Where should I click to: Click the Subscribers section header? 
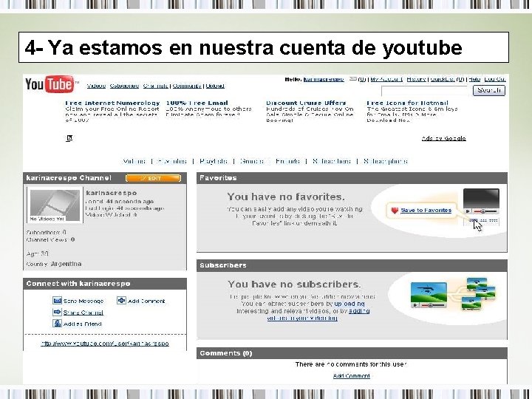(x=352, y=265)
